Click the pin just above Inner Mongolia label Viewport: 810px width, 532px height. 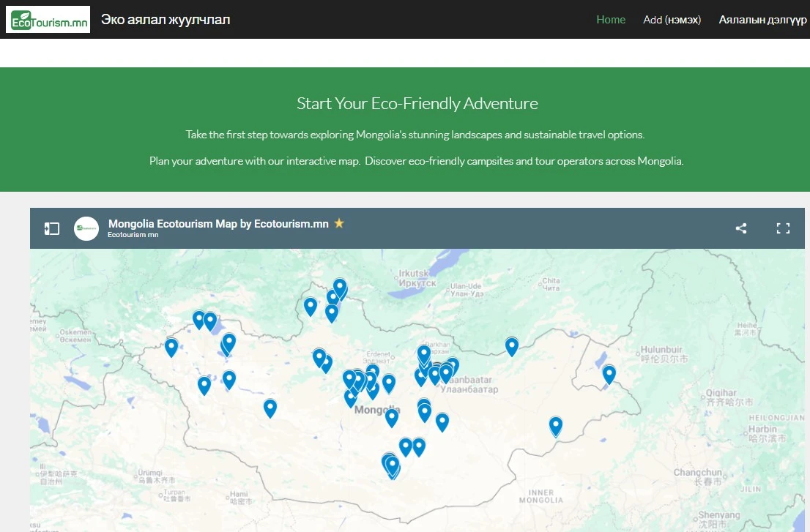coord(555,427)
